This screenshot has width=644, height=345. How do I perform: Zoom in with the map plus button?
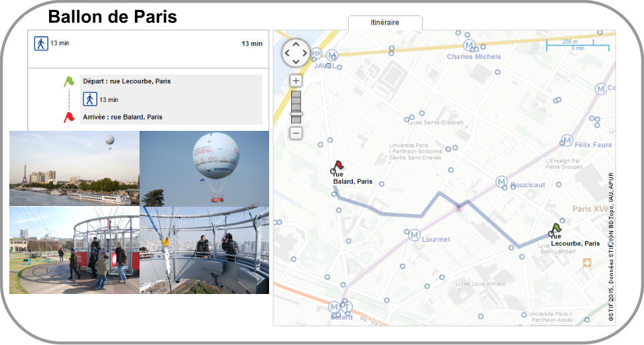point(296,81)
